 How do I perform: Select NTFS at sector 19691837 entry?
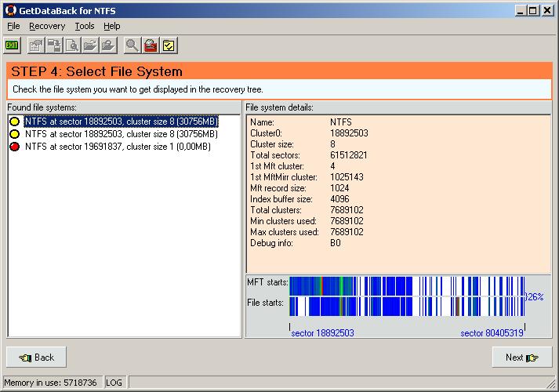click(118, 147)
